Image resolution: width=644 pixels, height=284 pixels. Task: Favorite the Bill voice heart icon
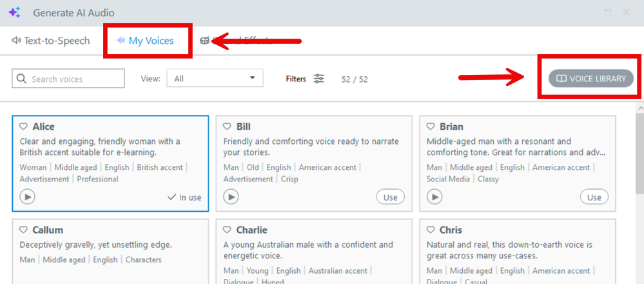pyautogui.click(x=227, y=127)
